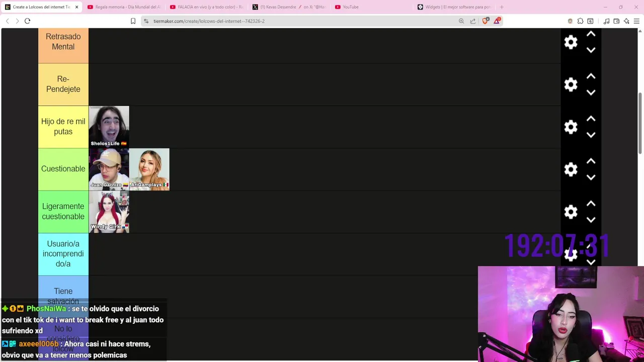Select the Juan Garnizo thumbnail
The height and width of the screenshot is (362, 644).
click(x=109, y=169)
